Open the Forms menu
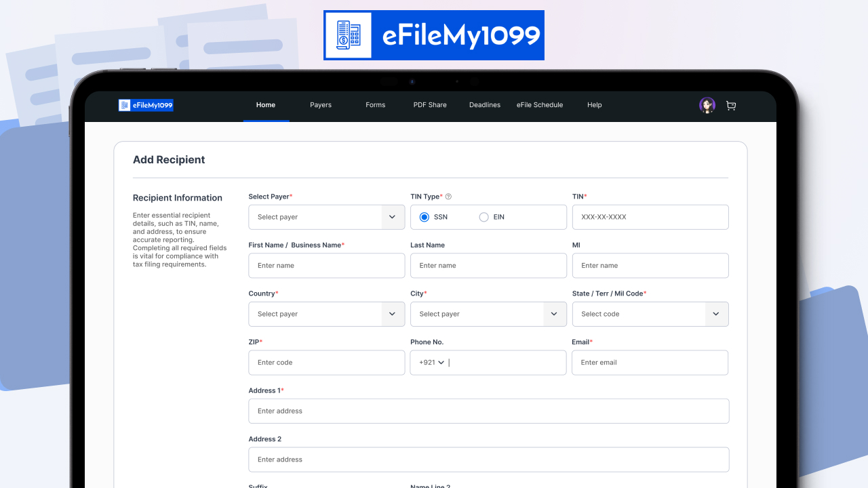This screenshot has height=488, width=868. 375,105
